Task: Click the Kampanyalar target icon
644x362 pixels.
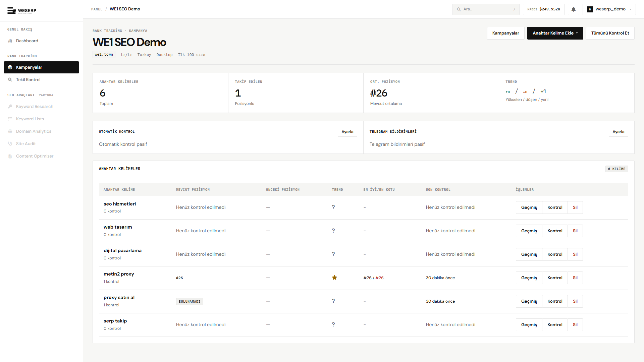Action: (x=10, y=67)
